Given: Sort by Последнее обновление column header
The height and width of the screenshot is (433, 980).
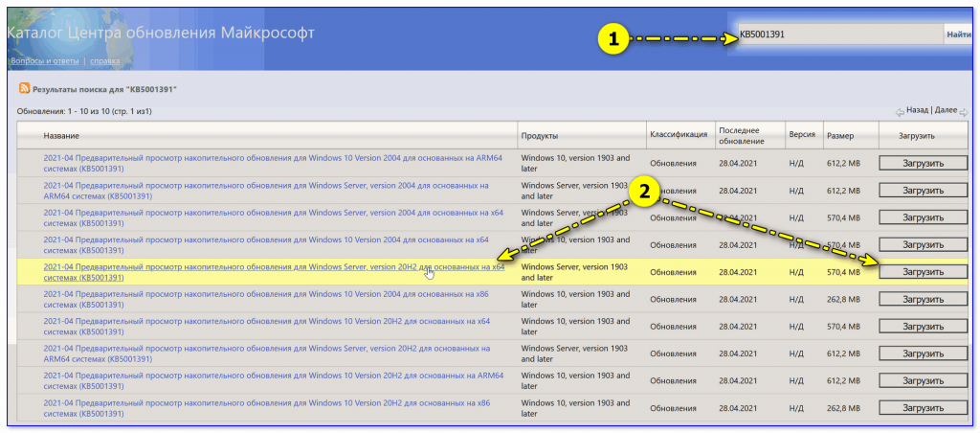Looking at the screenshot, I should (741, 135).
